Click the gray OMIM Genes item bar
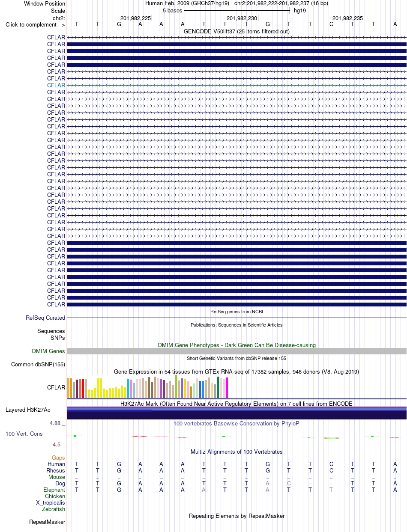Viewport: 407px width, 532px height. pyautogui.click(x=236, y=351)
